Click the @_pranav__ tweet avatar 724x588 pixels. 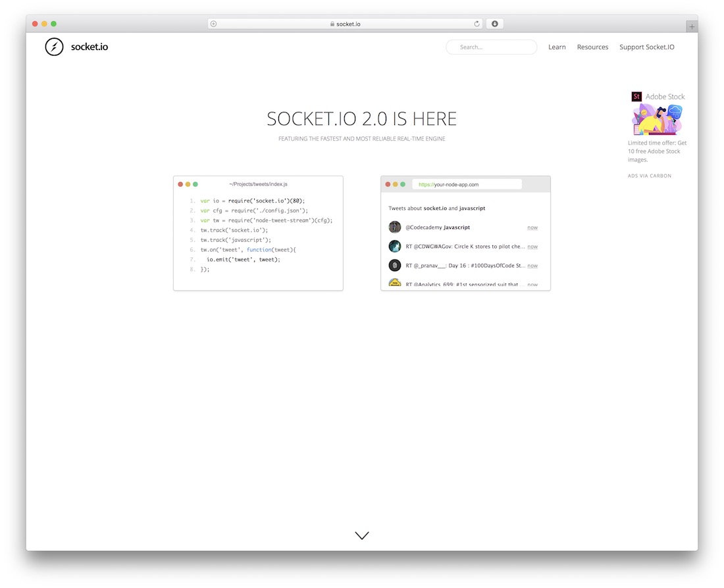(x=395, y=265)
